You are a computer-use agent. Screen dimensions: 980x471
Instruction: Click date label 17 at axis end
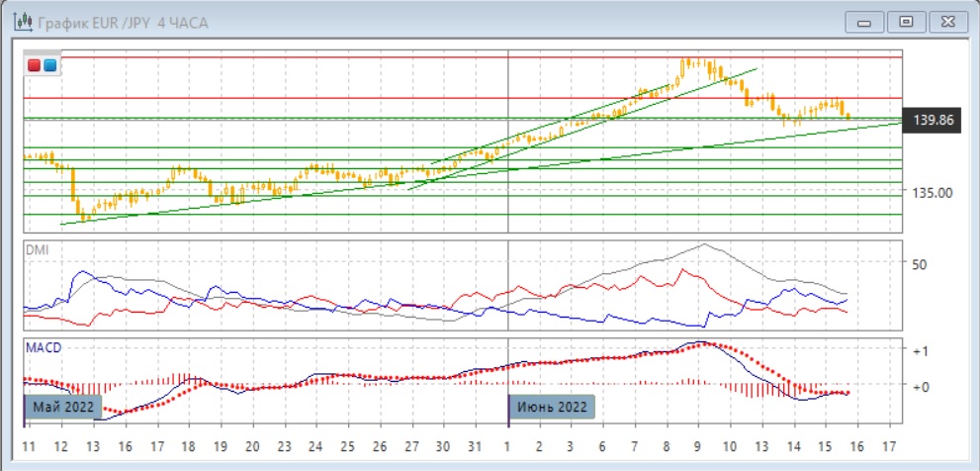[889, 446]
